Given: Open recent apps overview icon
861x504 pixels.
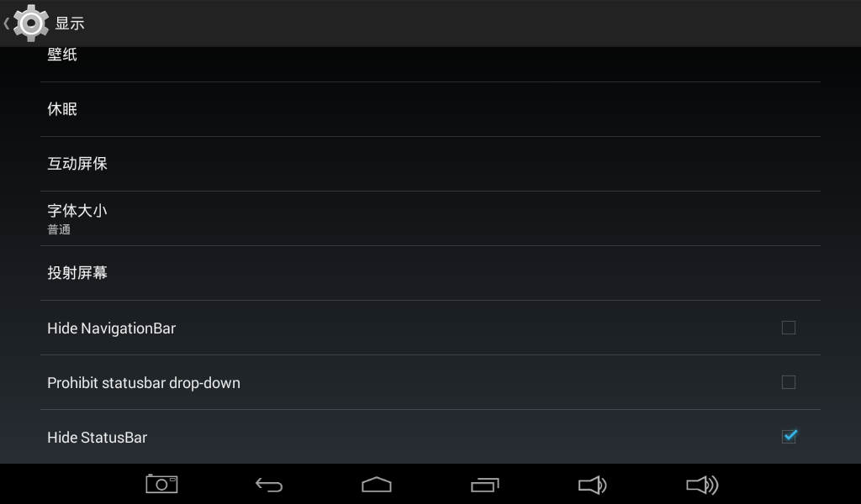Looking at the screenshot, I should (x=485, y=485).
